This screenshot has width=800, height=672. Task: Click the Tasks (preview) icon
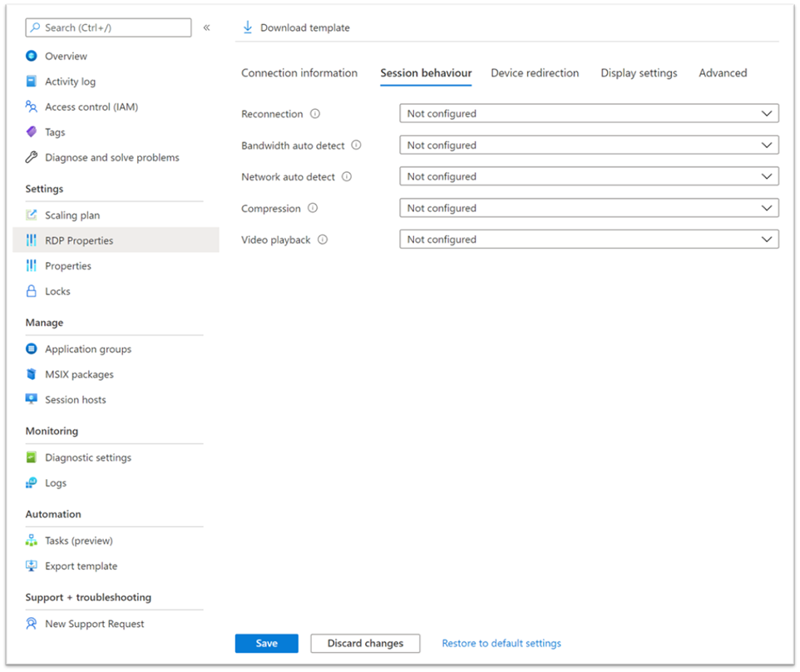[x=31, y=541]
